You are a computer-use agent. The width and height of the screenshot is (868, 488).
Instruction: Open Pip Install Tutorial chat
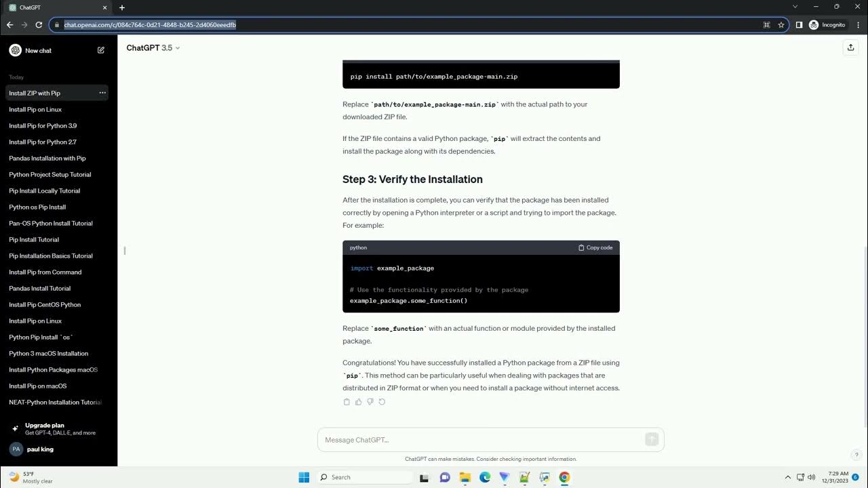(x=57, y=239)
